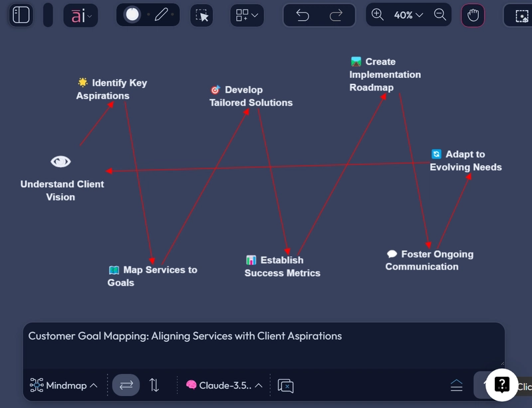Click the sun emoji on Identify node
The height and width of the screenshot is (408, 532).
click(x=82, y=83)
